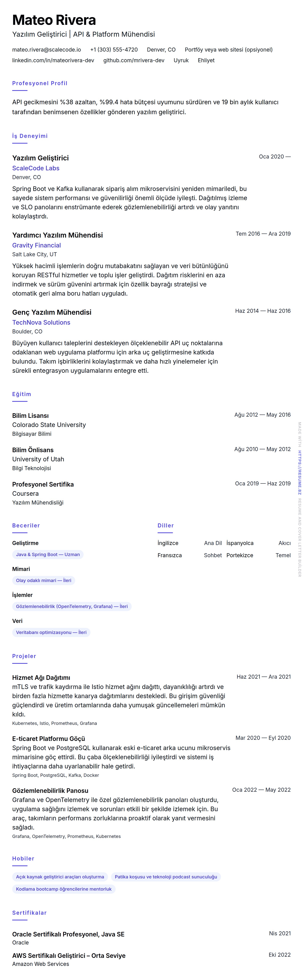The image size is (303, 980).
Task: Select the Olay odaklı mimari — İleri tag
Action: pyautogui.click(x=44, y=580)
